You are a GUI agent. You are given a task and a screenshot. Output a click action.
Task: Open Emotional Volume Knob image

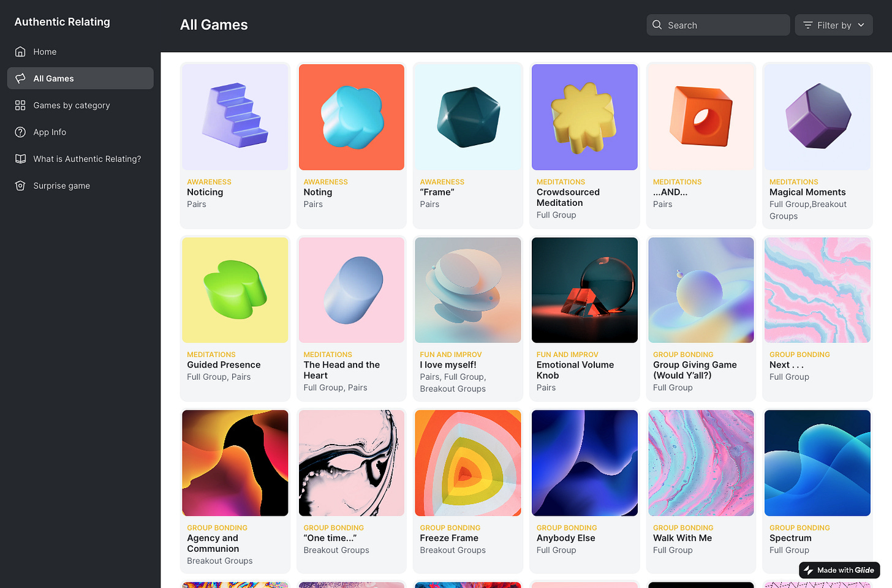[584, 290]
